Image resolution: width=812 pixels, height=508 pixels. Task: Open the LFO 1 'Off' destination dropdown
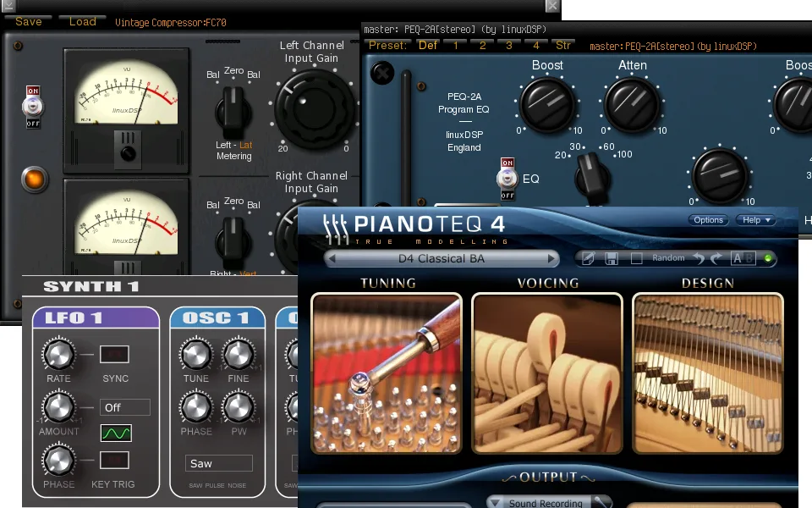[124, 407]
